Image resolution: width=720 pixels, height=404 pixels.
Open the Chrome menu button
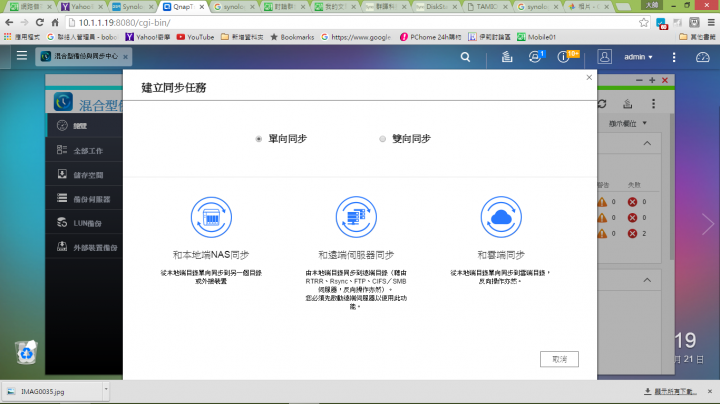[711, 22]
